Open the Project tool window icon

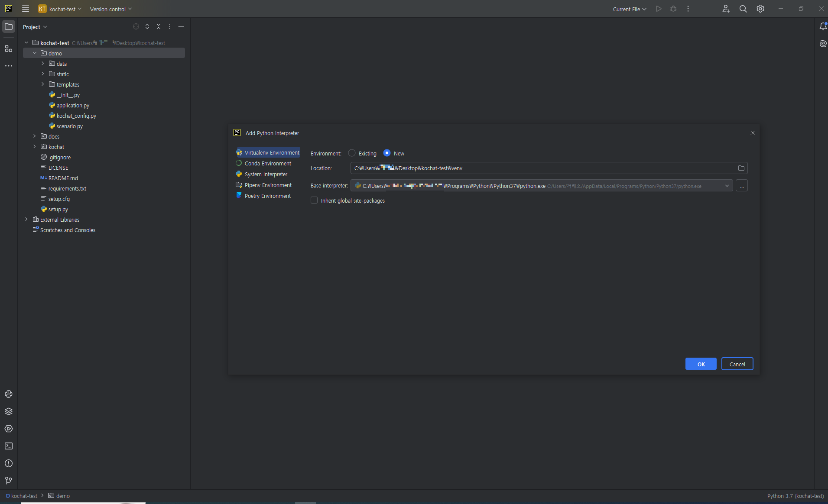(9, 26)
